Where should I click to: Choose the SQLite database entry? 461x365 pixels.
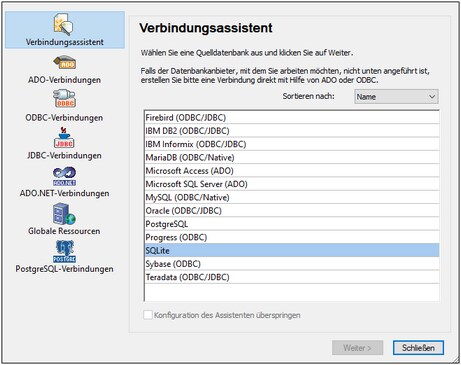tap(292, 250)
